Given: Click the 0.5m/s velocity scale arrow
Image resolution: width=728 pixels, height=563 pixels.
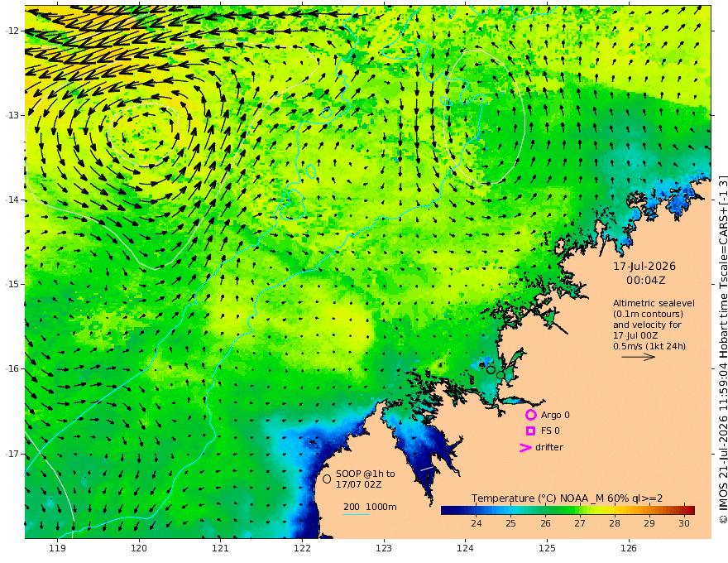Looking at the screenshot, I should pos(639,357).
